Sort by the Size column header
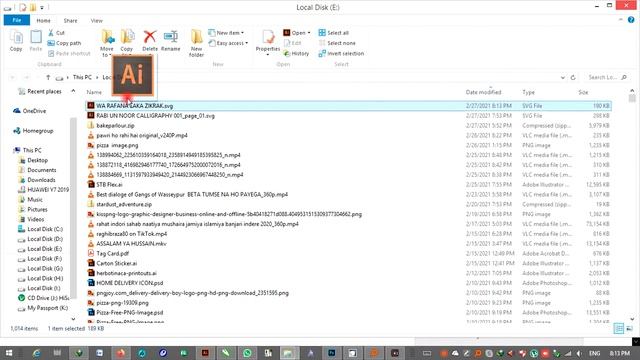640x360 pixels. (x=583, y=92)
